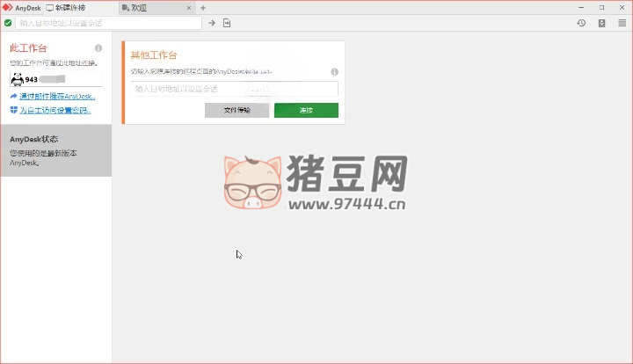Image resolution: width=633 pixels, height=364 pixels.
Task: Open the session history clock icon
Action: pyautogui.click(x=581, y=23)
